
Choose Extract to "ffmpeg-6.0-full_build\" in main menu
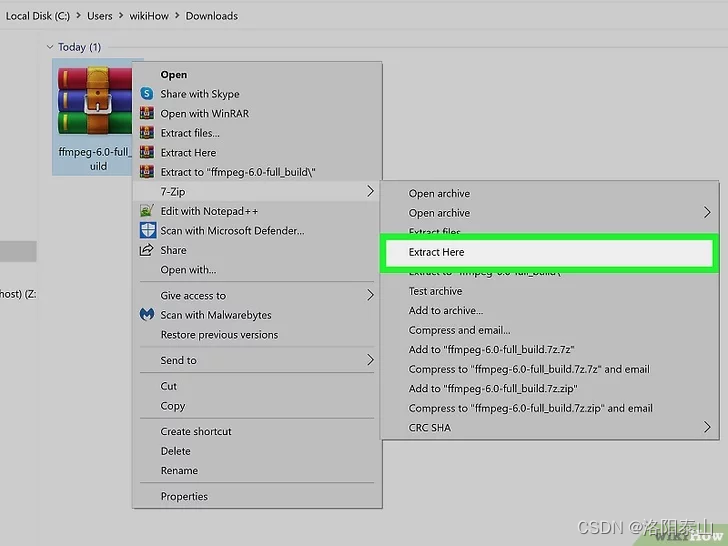257,172
